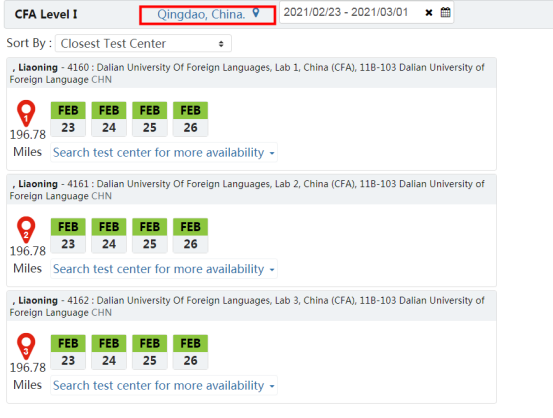Click map marker number 3 for Lab 3
Viewport: 553px width, 418px height.
pyautogui.click(x=26, y=346)
